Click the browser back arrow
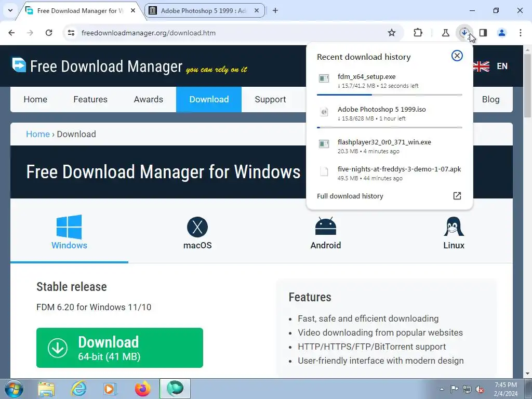 pyautogui.click(x=11, y=33)
